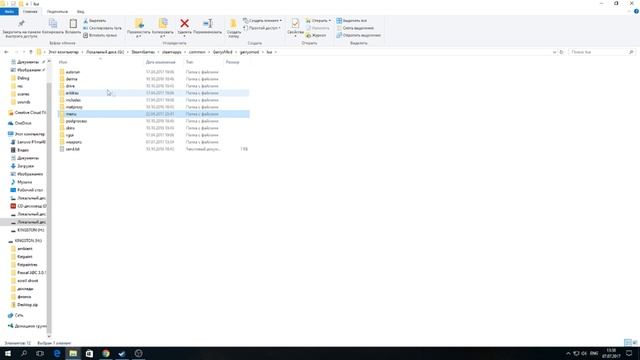640x360 pixels.
Task: Click the Copy icon in the ribbon
Action: point(53,24)
